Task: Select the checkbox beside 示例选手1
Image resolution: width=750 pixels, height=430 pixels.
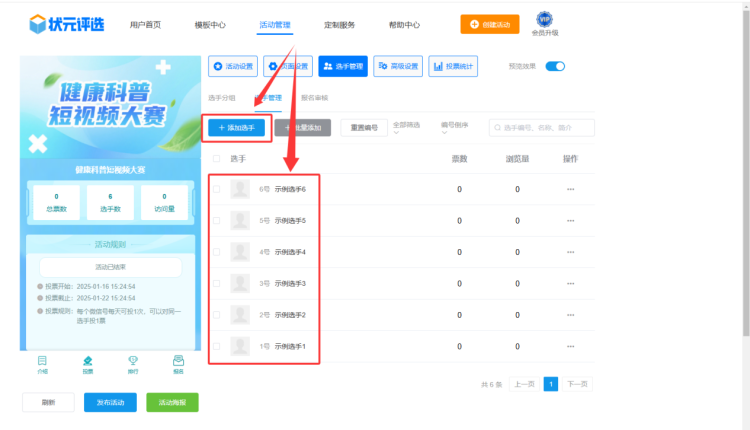Action: 217,346
